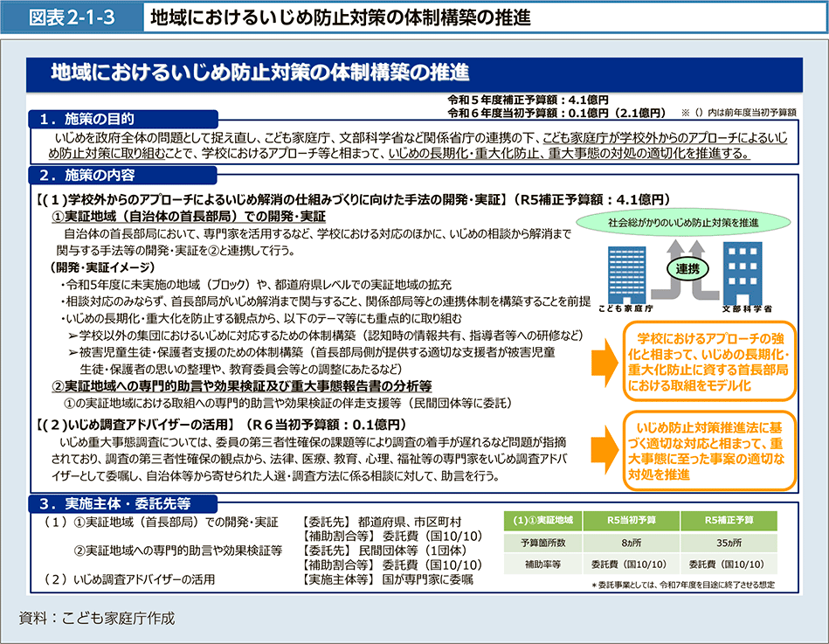Screen dimensions: 829x644
Task: Click the blue こども家庭庁 building icon
Action: tap(627, 273)
